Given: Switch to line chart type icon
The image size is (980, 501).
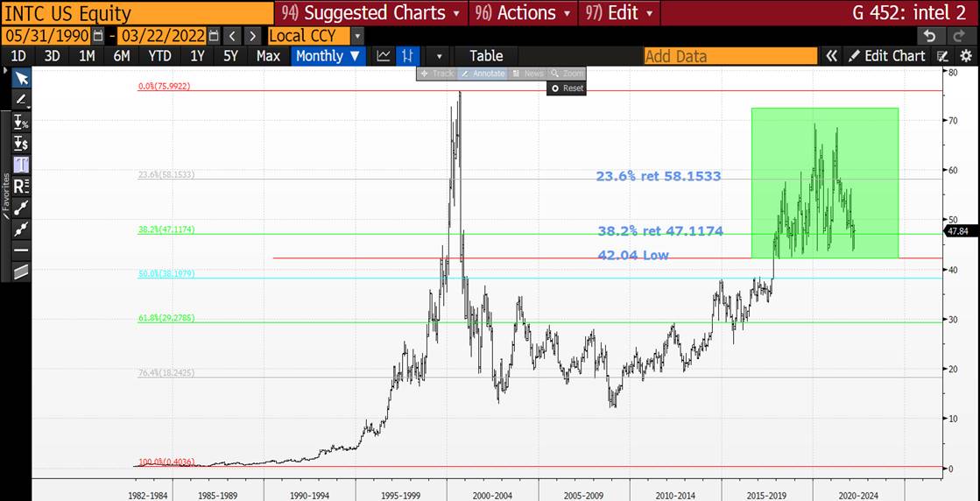Looking at the screenshot, I should 384,56.
